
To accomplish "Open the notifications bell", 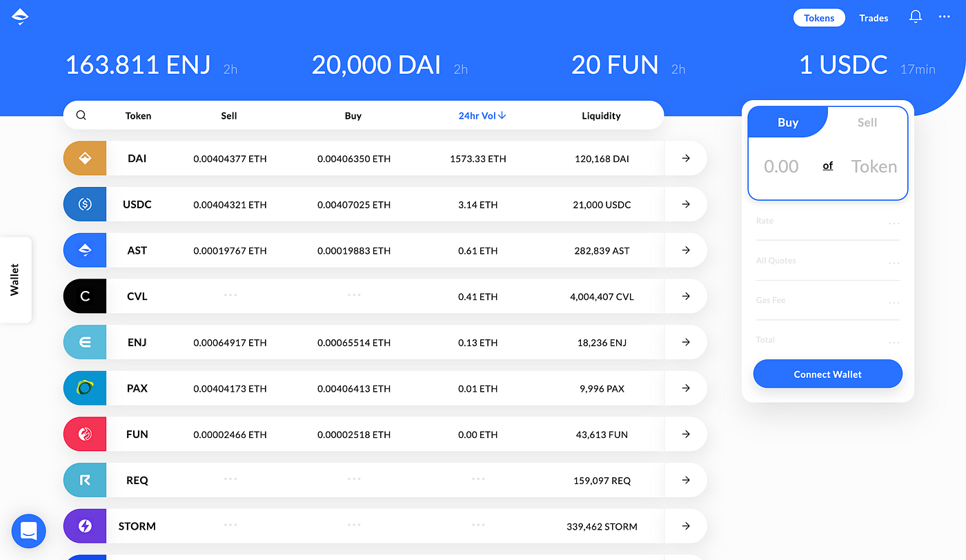I will tap(916, 17).
